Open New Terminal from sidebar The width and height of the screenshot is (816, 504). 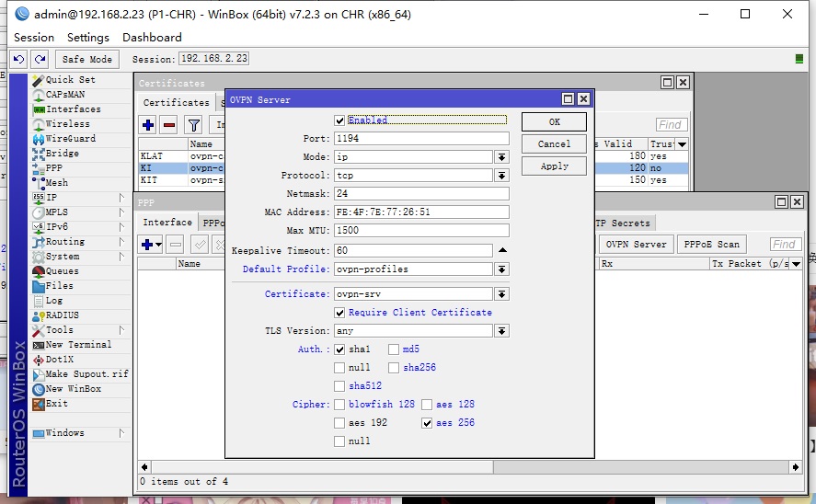(x=78, y=345)
